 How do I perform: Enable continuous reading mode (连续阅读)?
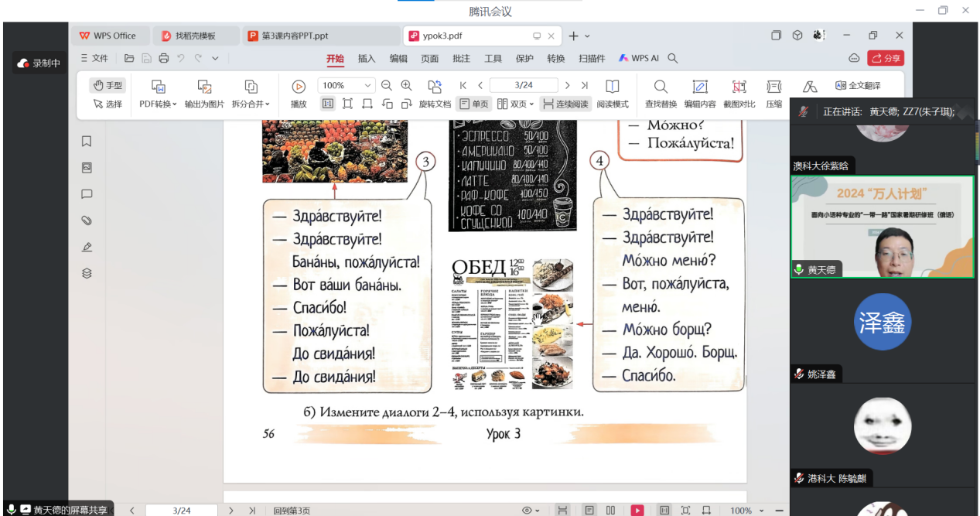[565, 104]
